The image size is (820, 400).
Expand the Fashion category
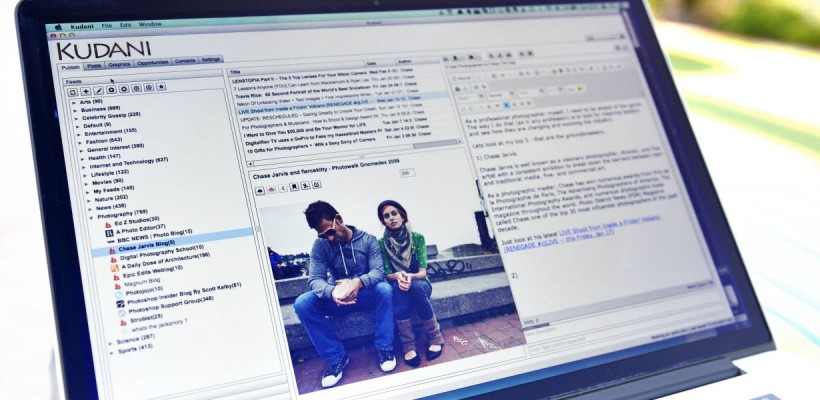82,142
